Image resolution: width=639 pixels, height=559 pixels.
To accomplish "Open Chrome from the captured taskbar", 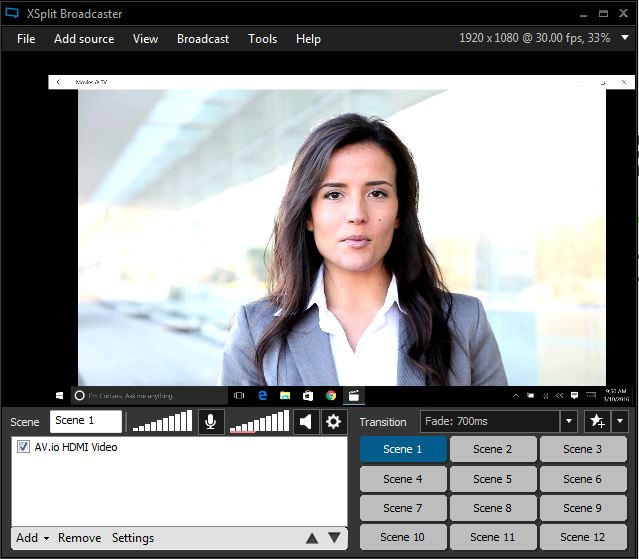I will point(330,396).
